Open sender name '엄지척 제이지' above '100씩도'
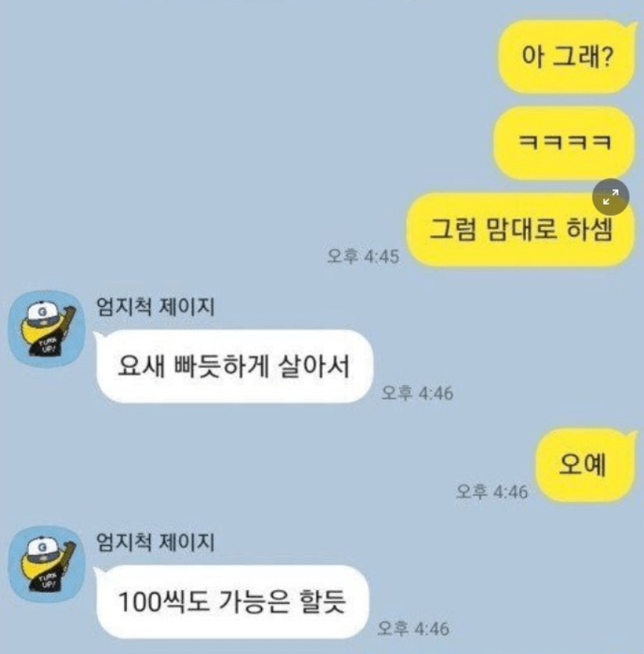 click(155, 543)
